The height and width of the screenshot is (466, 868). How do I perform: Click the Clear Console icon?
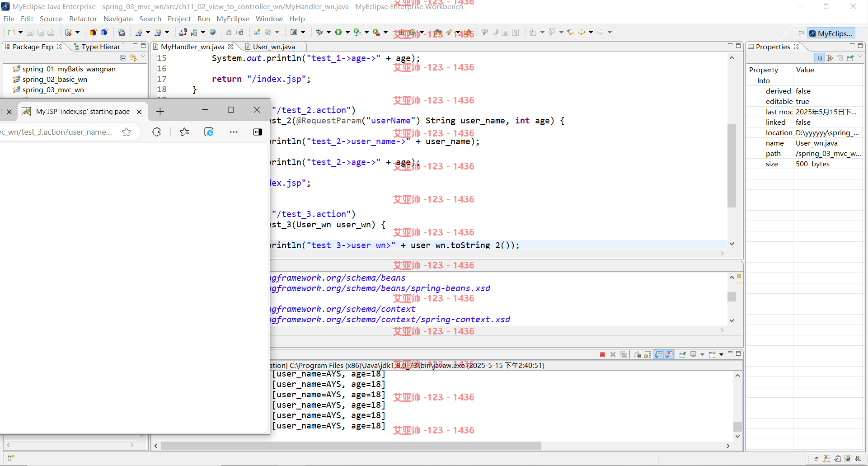pyautogui.click(x=637, y=354)
